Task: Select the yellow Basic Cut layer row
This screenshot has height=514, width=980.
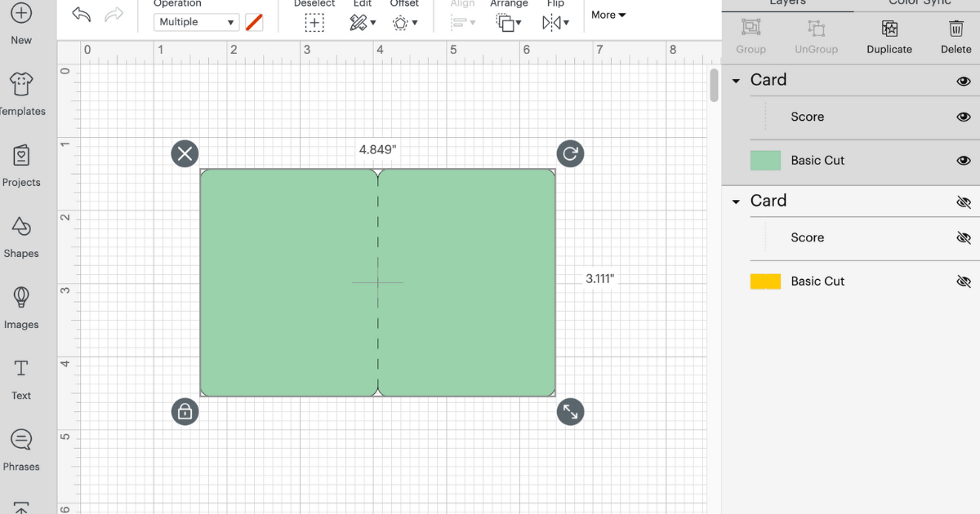Action: pyautogui.click(x=851, y=281)
